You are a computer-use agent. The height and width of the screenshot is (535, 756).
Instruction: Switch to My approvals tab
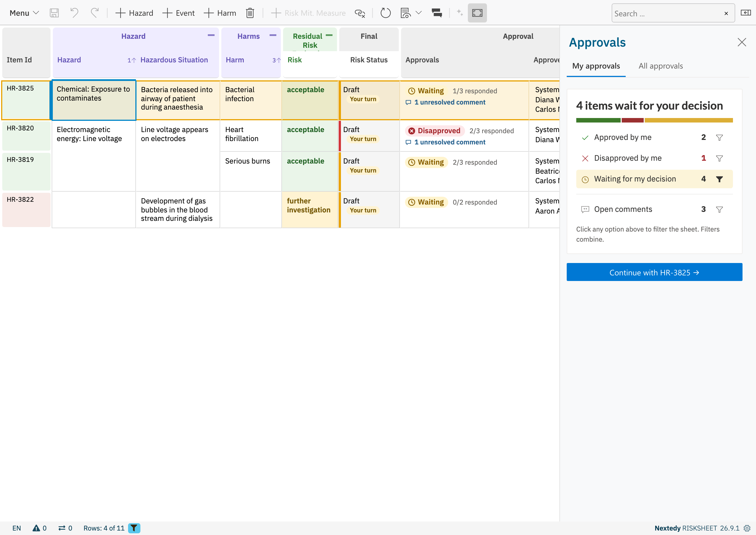point(596,66)
